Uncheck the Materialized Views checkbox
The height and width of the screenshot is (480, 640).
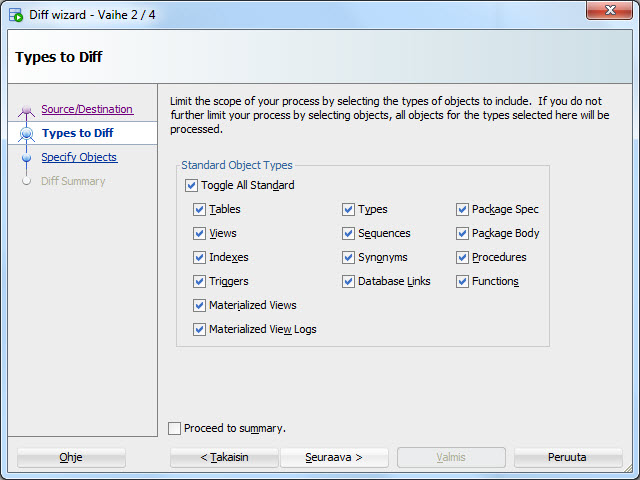pyautogui.click(x=199, y=305)
